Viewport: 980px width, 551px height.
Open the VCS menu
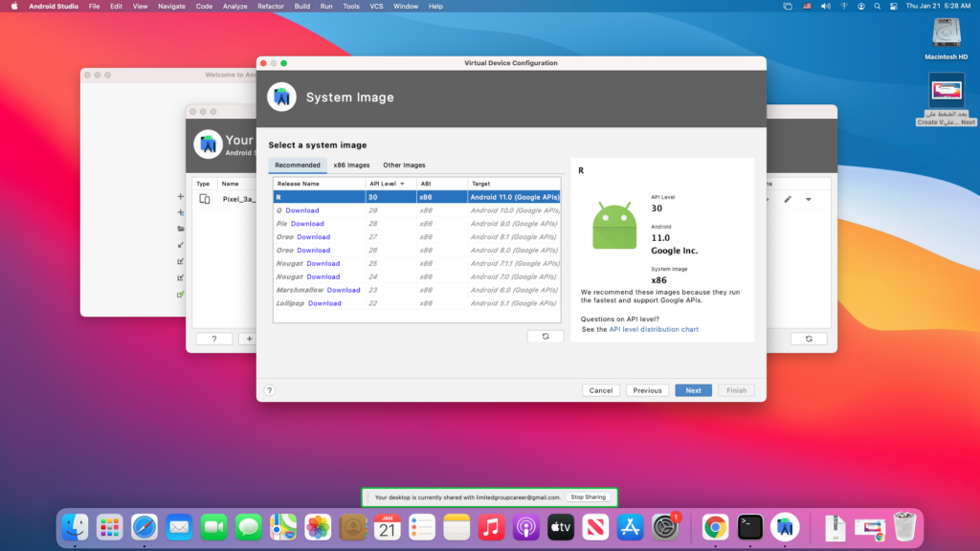click(x=376, y=7)
